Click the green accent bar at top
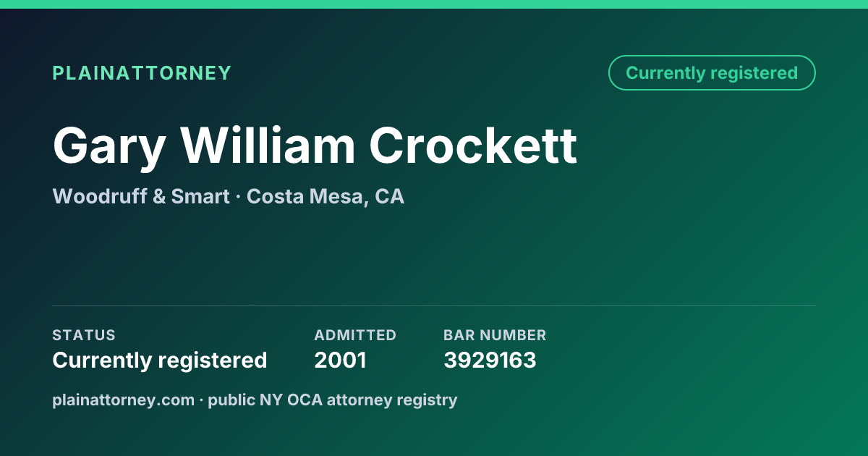 point(434,4)
